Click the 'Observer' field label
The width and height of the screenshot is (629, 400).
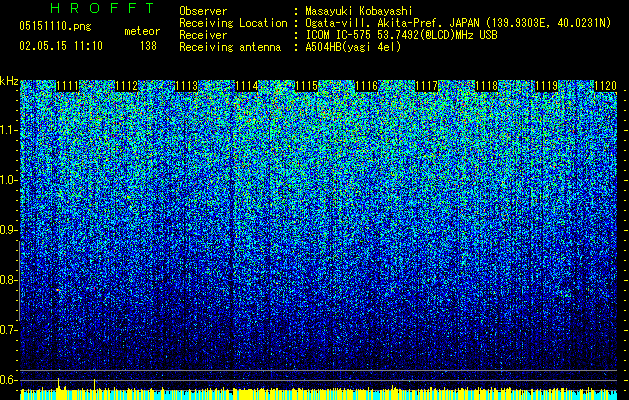pyautogui.click(x=203, y=11)
